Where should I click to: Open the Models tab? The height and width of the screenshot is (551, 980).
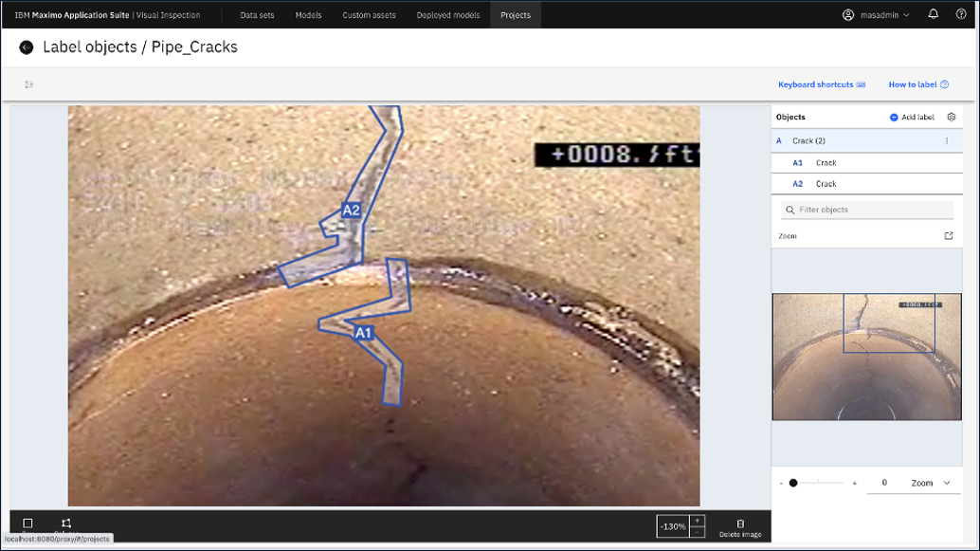[308, 15]
